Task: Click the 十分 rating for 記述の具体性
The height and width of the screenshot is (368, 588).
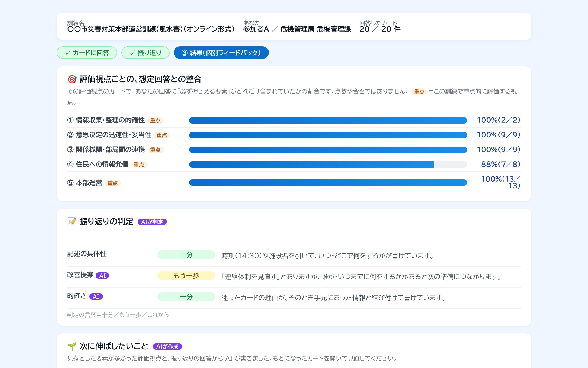Action: pos(186,255)
